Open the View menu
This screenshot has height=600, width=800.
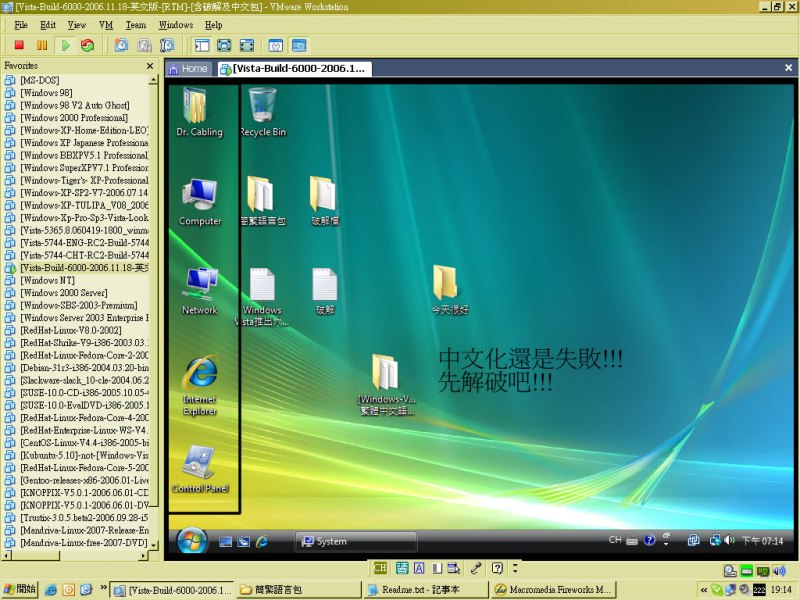tap(77, 25)
